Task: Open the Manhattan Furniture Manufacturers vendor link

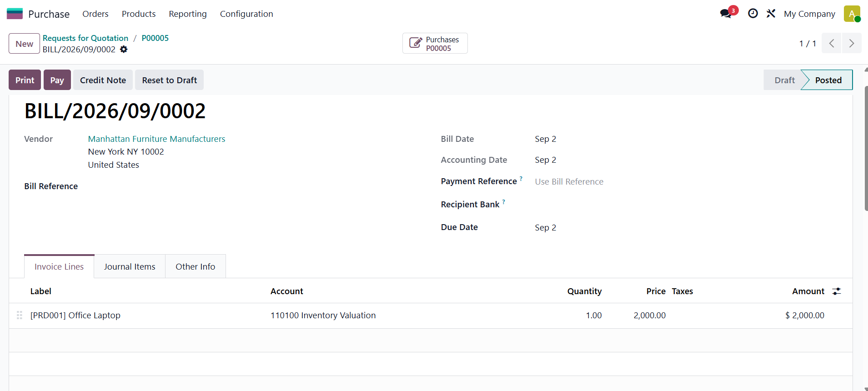Action: point(157,139)
